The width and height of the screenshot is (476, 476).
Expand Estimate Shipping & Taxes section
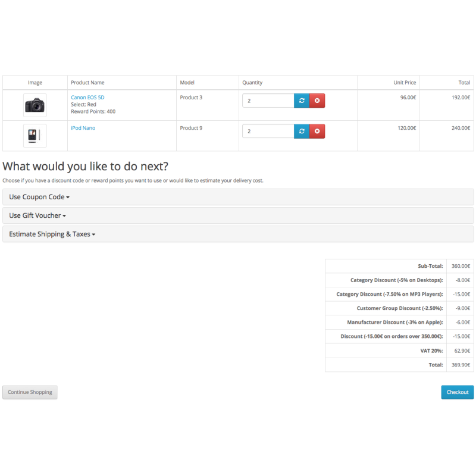tap(52, 234)
